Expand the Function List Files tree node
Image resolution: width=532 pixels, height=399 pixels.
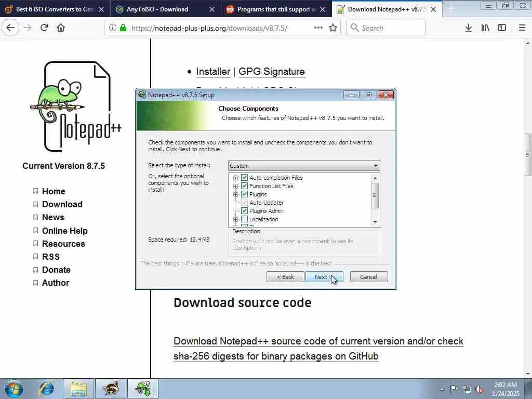[x=235, y=187]
